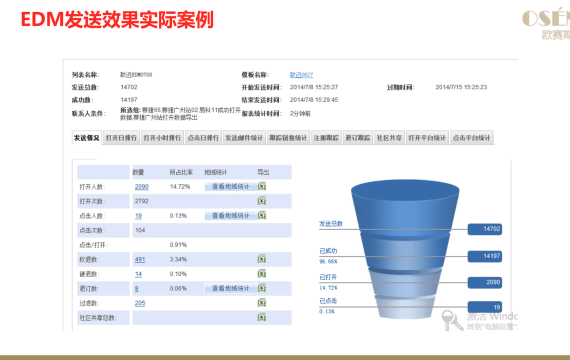Click export icon in 退订数 row
Screen dimensions: 570x360
click(x=262, y=288)
